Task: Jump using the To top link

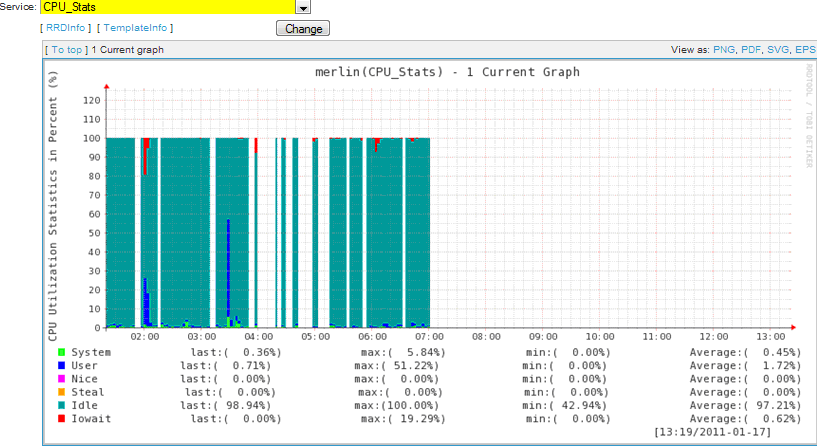Action: click(67, 49)
